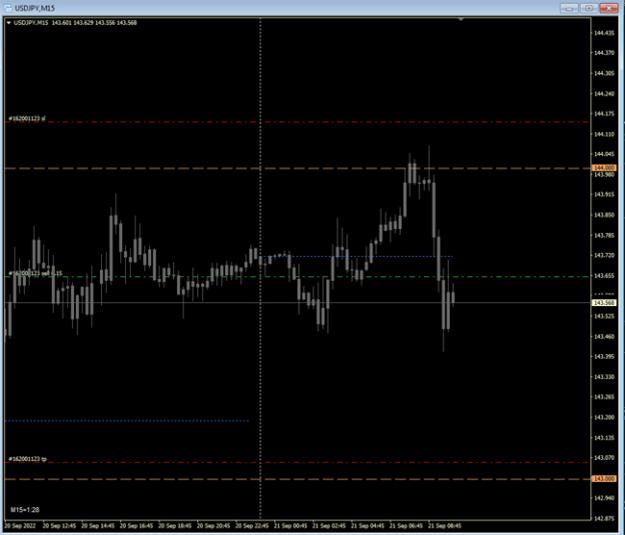Click the '20 Sep 22:45' time axis label

252,526
